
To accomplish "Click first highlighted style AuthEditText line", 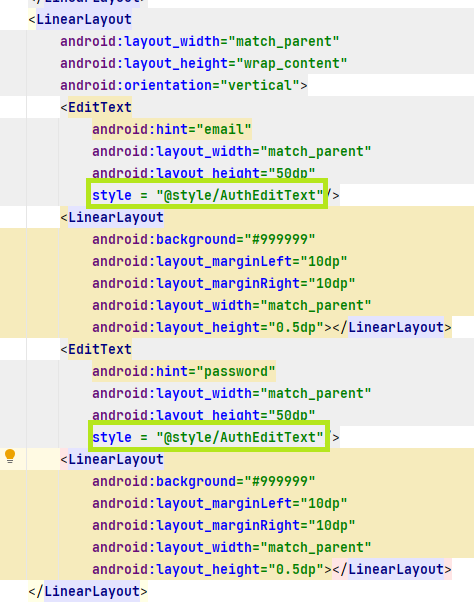I will click(207, 195).
